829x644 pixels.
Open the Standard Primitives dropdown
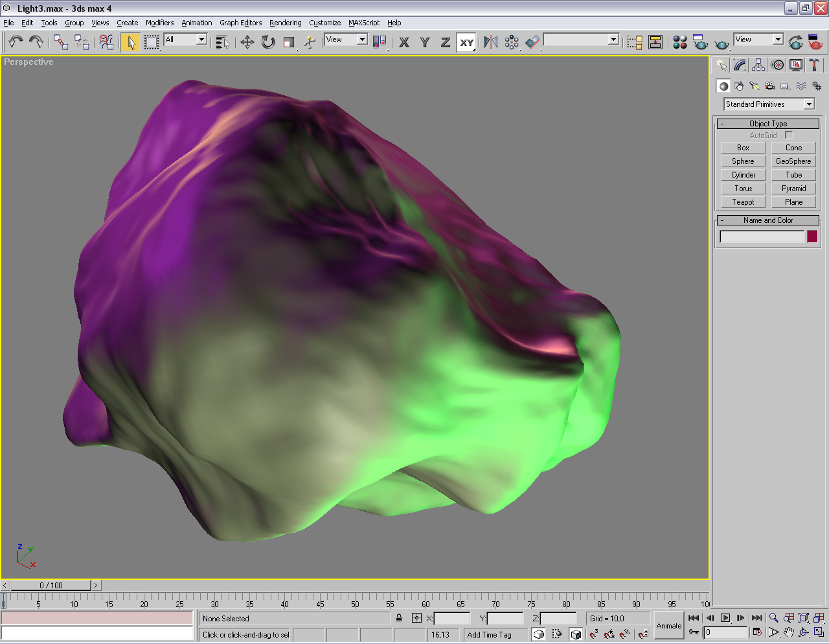click(x=809, y=104)
